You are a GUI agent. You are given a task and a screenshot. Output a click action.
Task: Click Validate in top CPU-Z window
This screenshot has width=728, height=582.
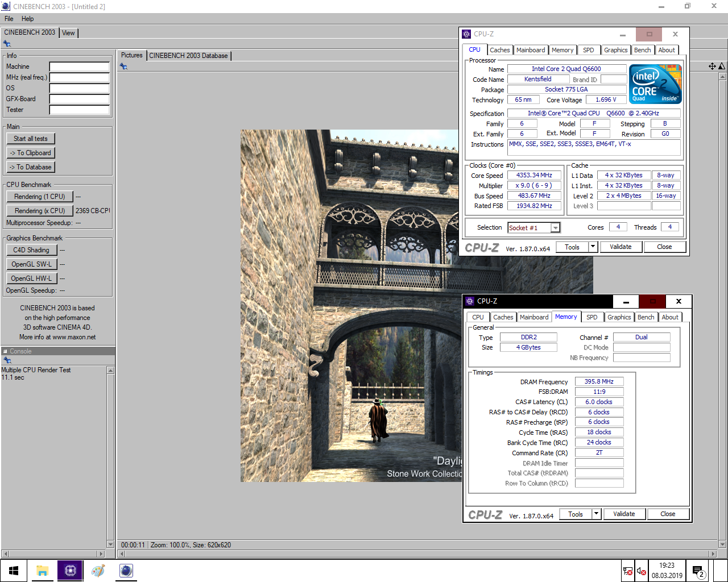click(x=621, y=247)
